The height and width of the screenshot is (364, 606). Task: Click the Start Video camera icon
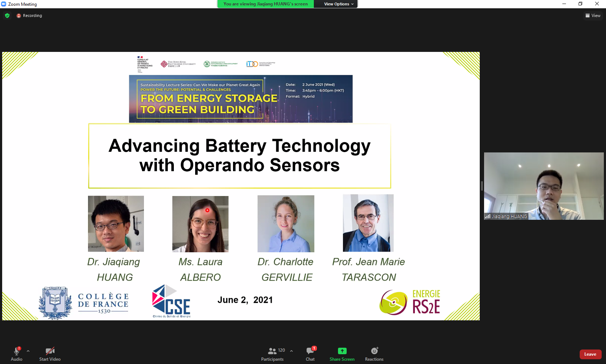click(50, 351)
